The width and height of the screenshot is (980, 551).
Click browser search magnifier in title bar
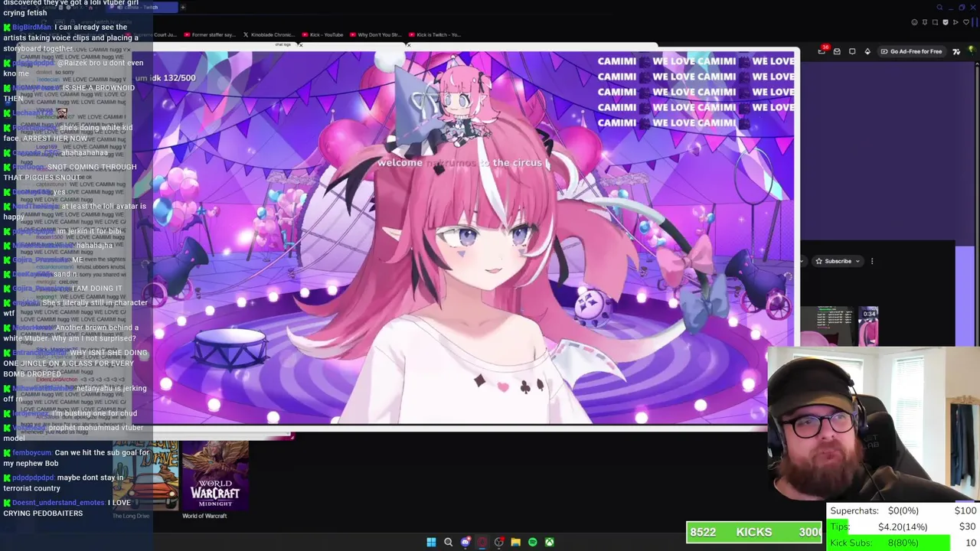(939, 7)
